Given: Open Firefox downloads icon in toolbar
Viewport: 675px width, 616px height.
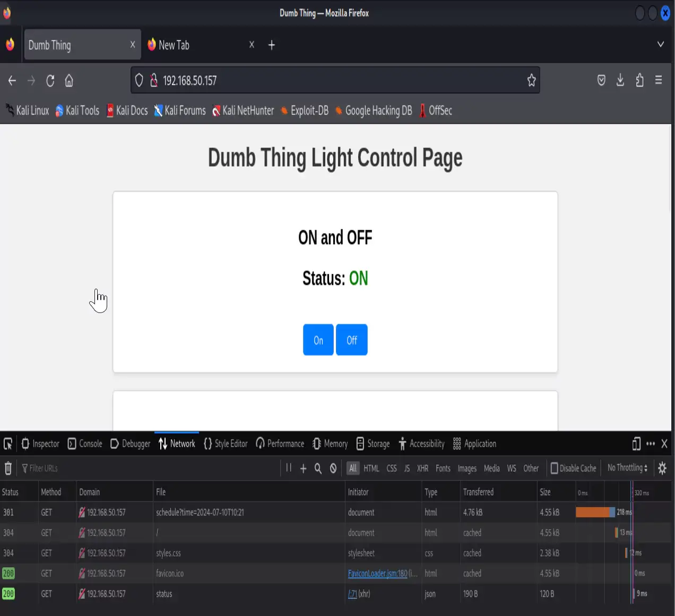Looking at the screenshot, I should pos(620,80).
